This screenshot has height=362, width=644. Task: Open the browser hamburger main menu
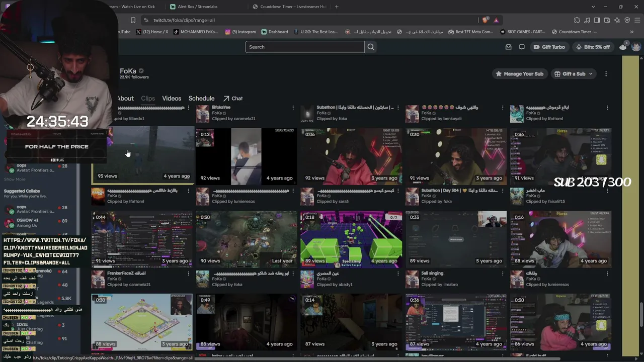(637, 20)
